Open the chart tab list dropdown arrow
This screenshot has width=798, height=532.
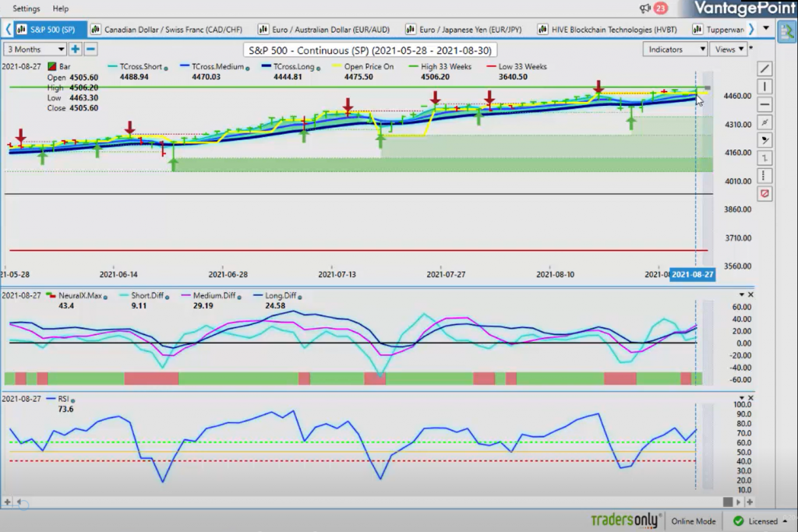tap(766, 29)
